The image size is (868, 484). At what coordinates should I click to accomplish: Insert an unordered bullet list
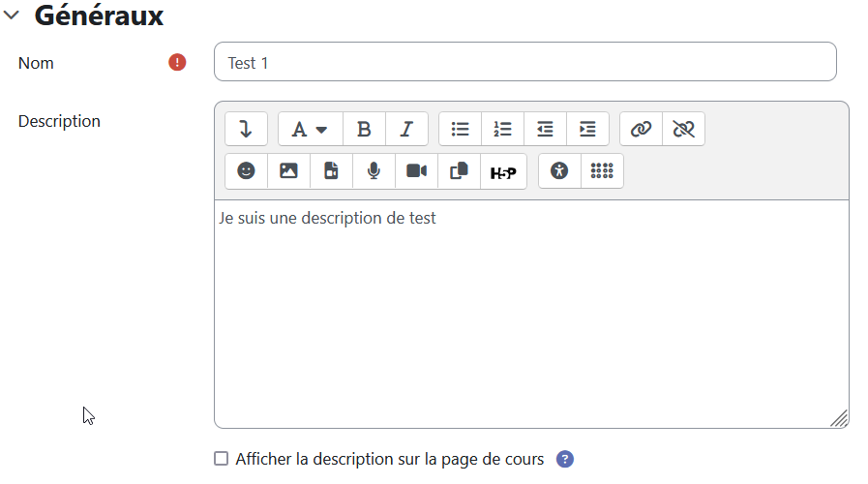pos(460,129)
